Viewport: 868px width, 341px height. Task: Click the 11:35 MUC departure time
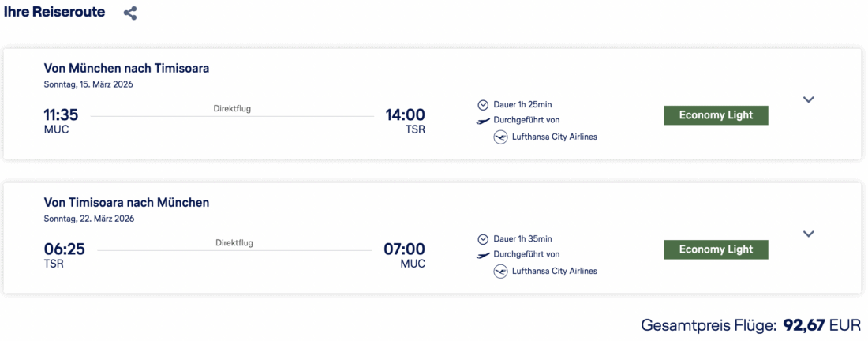click(x=61, y=115)
